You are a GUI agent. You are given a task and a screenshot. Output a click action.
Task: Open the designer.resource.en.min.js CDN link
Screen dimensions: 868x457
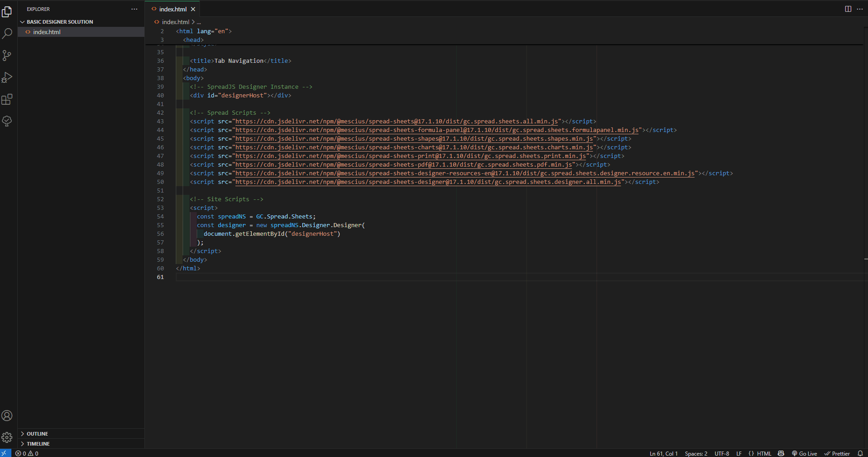[465, 173]
